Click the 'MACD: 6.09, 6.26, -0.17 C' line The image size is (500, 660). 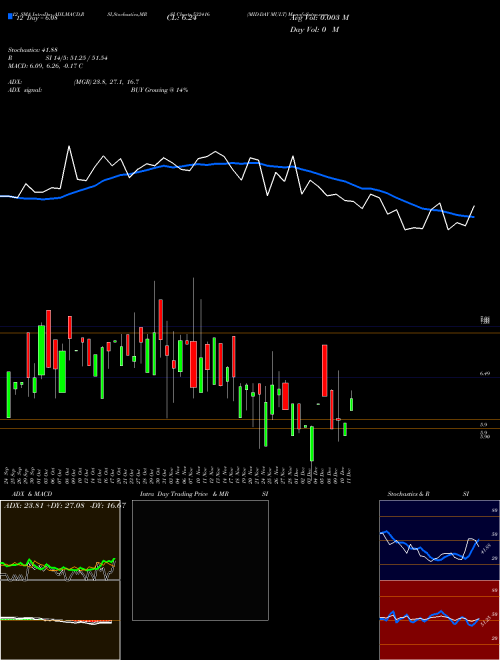45,66
